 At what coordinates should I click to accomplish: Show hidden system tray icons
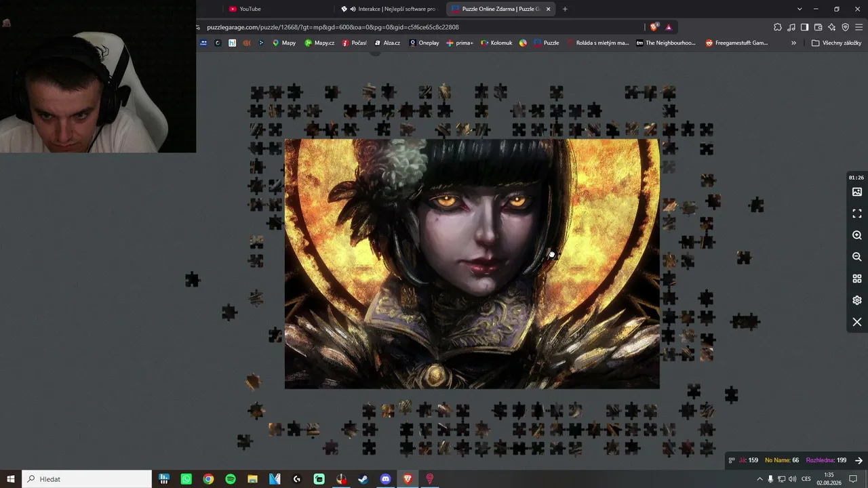759,479
